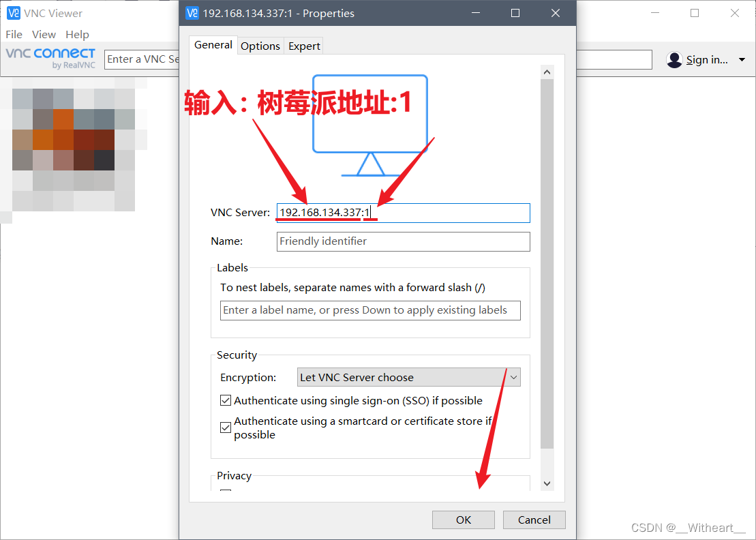Click the user avatar icon beside Sign in
The width and height of the screenshot is (756, 540).
coord(674,60)
